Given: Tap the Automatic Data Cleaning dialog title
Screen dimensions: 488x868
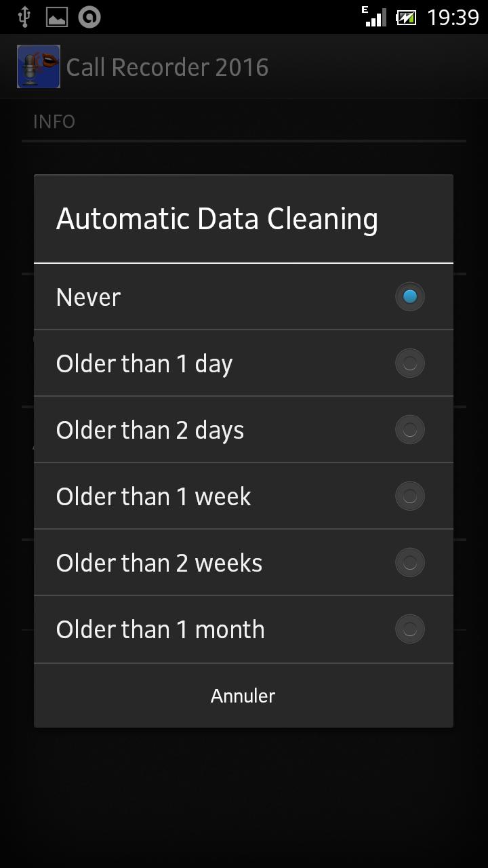Looking at the screenshot, I should pyautogui.click(x=217, y=219).
